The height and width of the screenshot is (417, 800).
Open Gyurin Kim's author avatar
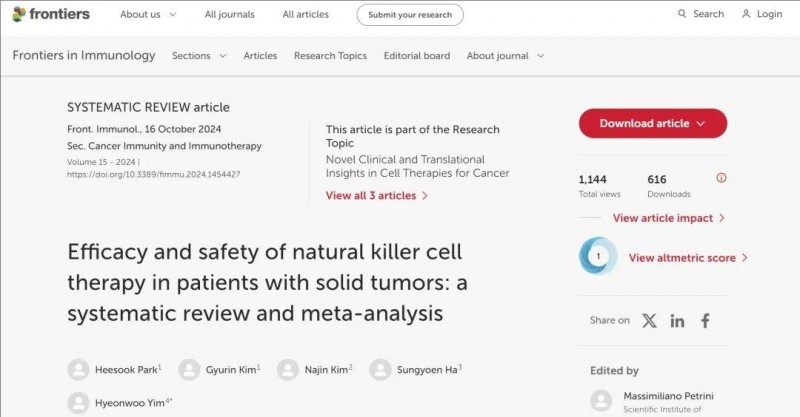pos(189,370)
